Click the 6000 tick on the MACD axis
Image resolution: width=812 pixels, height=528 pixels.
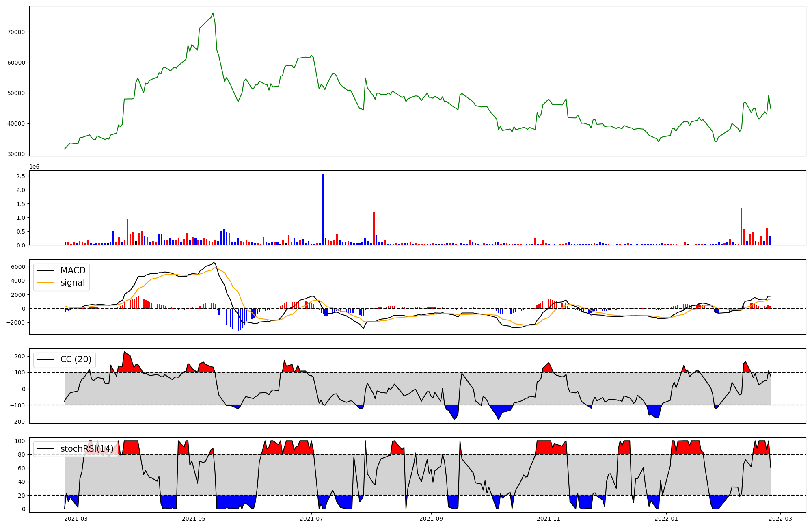18,267
